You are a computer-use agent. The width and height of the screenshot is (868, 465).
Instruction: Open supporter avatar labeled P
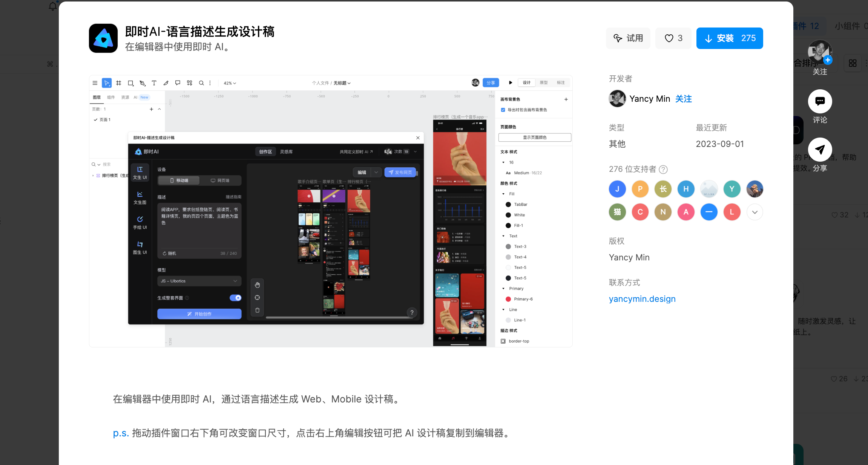coord(640,189)
